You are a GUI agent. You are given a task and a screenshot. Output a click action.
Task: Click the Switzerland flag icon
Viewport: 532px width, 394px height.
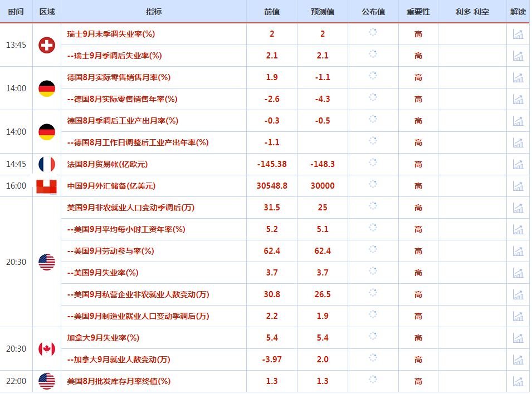pyautogui.click(x=47, y=45)
